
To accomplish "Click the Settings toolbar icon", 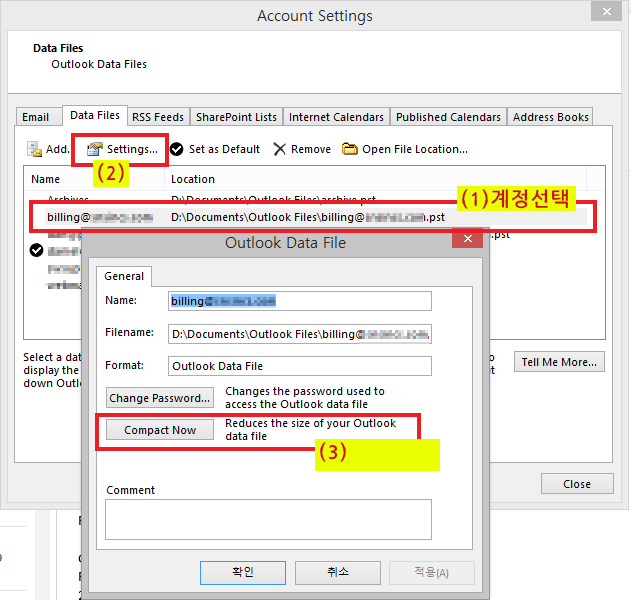I will (x=95, y=149).
